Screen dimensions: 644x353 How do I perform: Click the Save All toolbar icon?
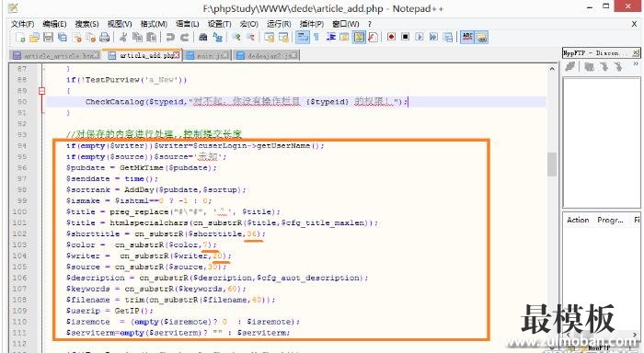62,38
